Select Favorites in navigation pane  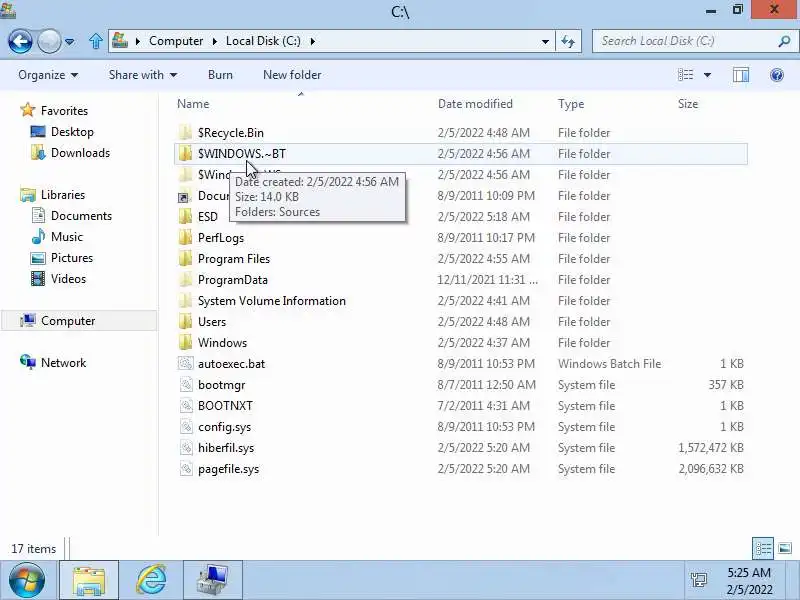coord(64,111)
